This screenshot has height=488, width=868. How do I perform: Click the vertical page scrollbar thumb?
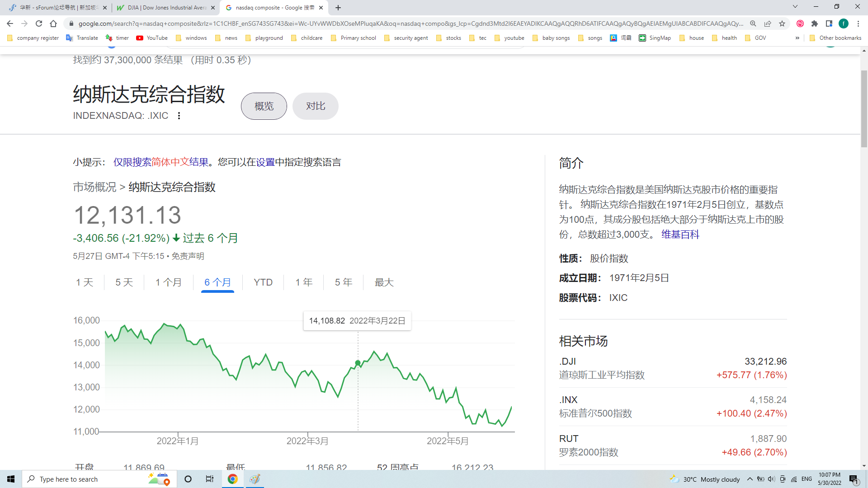point(864,108)
